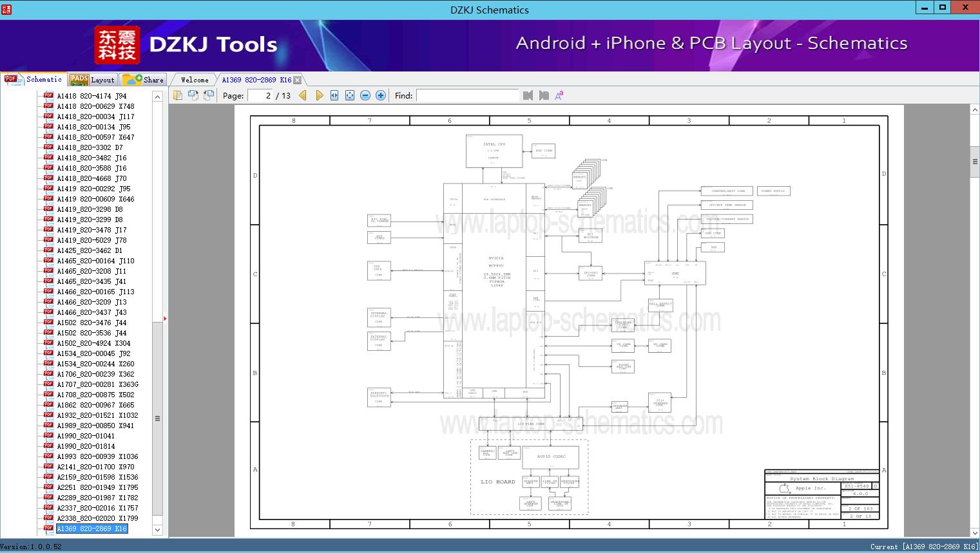The height and width of the screenshot is (553, 980).
Task: Click the document viewer scroll down arrow
Action: tap(974, 532)
